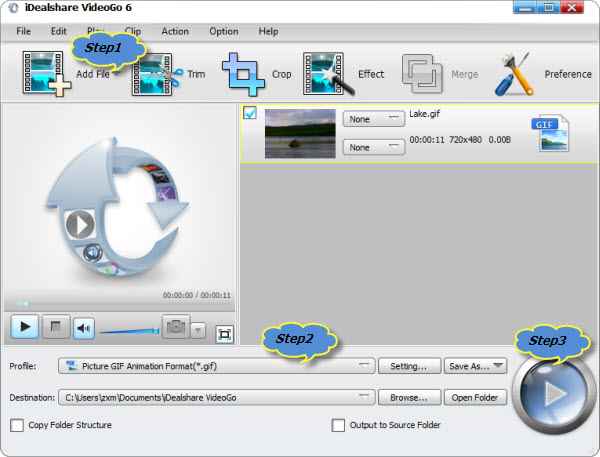Open the Save As dropdown button

pos(475,366)
